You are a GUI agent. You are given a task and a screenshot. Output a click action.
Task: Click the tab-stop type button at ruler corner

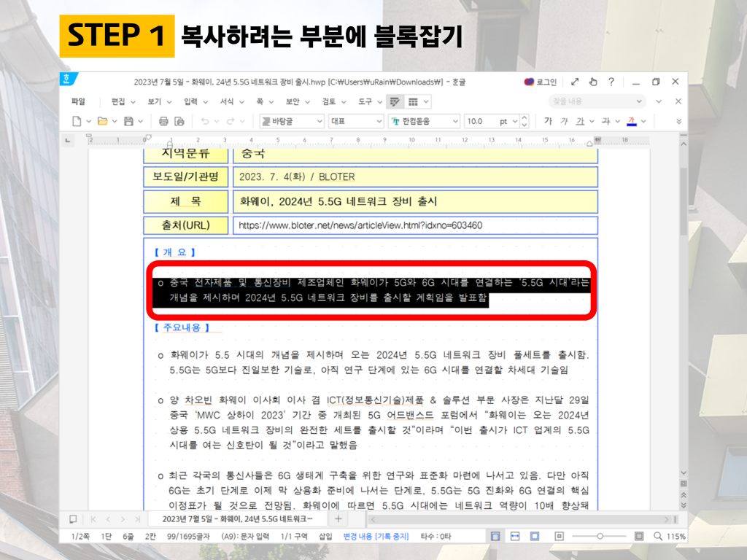[68, 140]
